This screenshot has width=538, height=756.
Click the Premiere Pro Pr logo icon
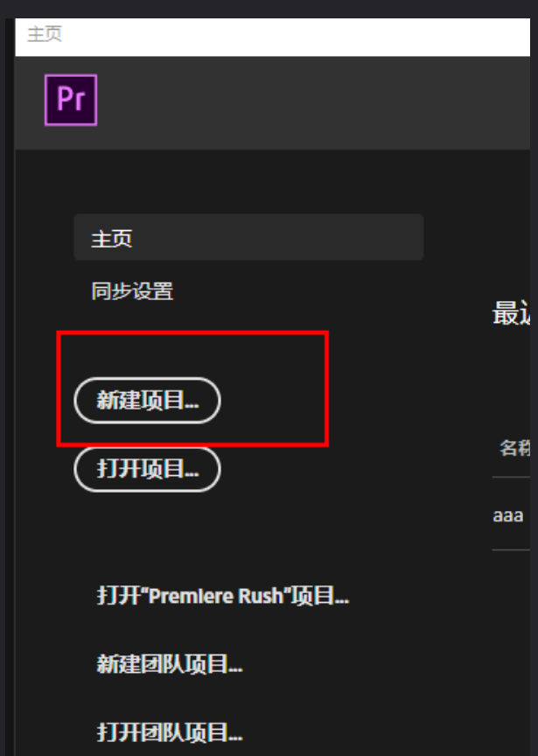(71, 100)
